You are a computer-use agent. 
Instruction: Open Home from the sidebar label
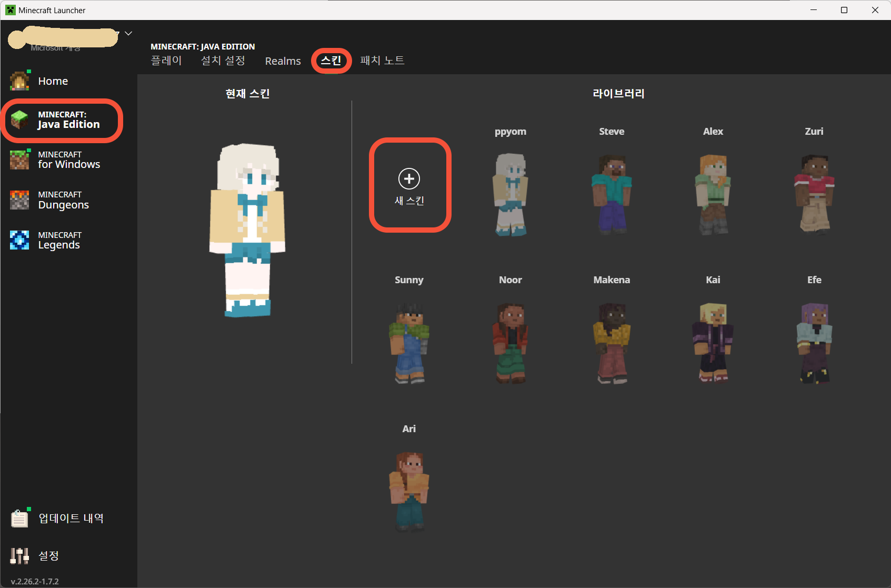click(x=53, y=81)
